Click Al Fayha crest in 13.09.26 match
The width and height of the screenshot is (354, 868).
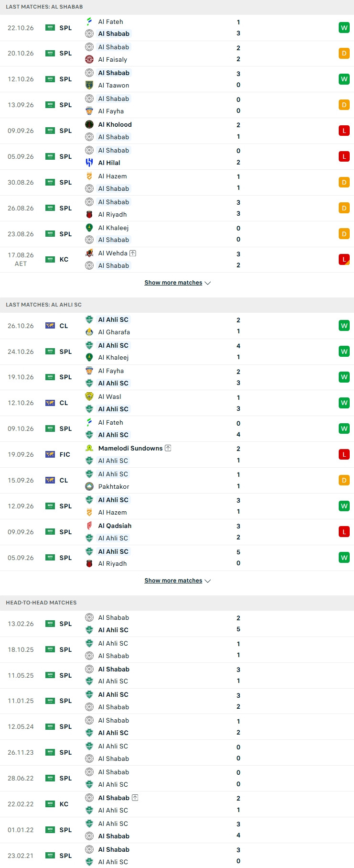[89, 111]
